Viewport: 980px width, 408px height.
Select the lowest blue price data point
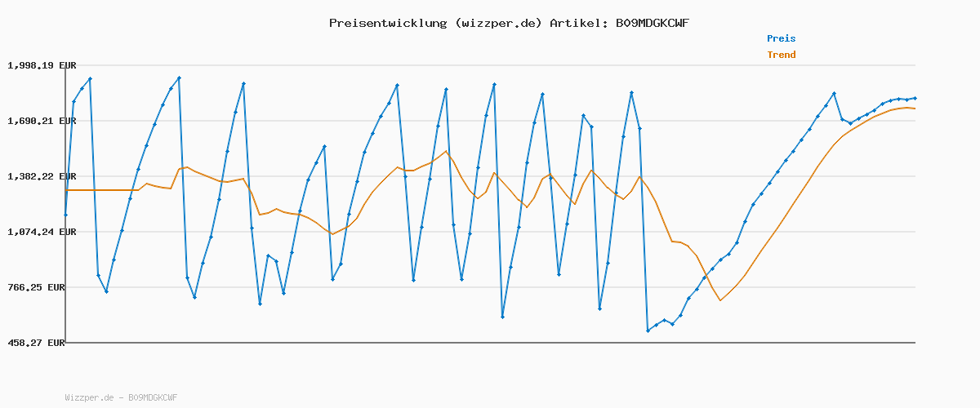(x=648, y=330)
